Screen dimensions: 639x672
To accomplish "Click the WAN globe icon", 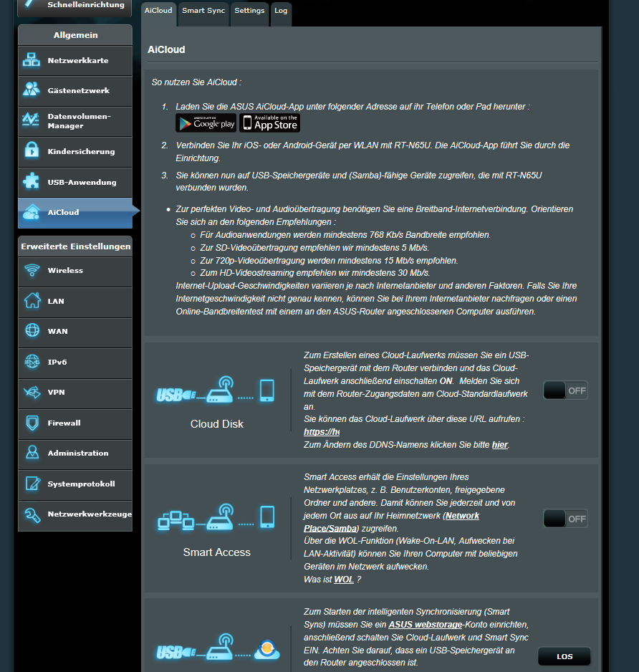I will pyautogui.click(x=32, y=331).
